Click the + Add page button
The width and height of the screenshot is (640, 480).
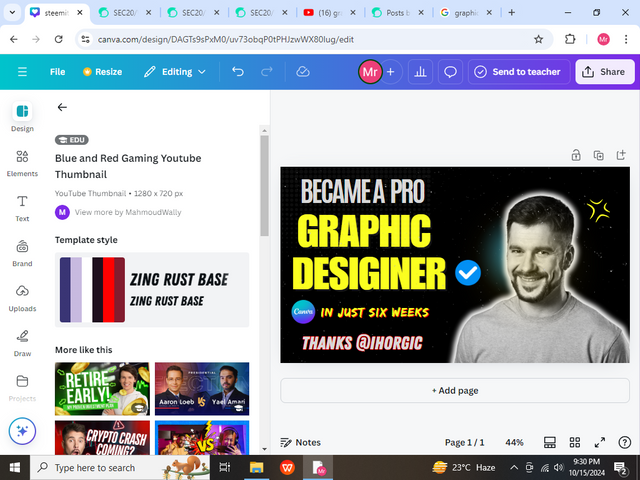point(455,391)
